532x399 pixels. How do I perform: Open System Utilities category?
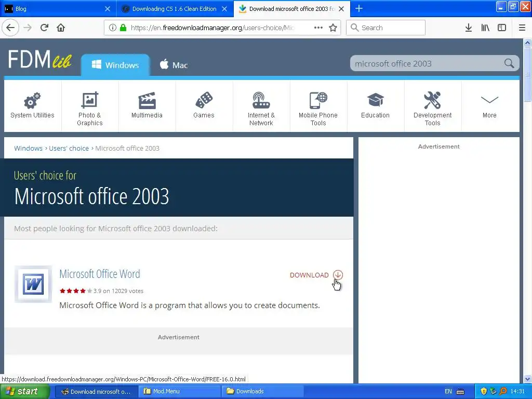point(32,105)
